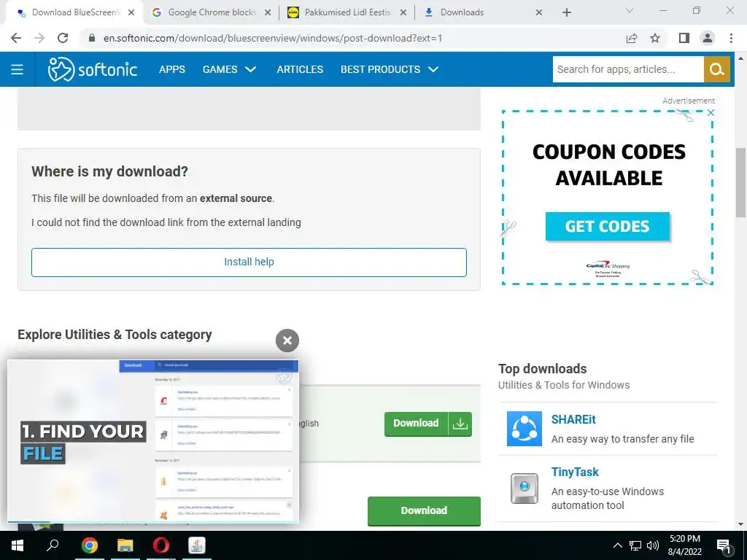This screenshot has height=560, width=747.
Task: Click the TinyTask app icon
Action: coord(524,488)
